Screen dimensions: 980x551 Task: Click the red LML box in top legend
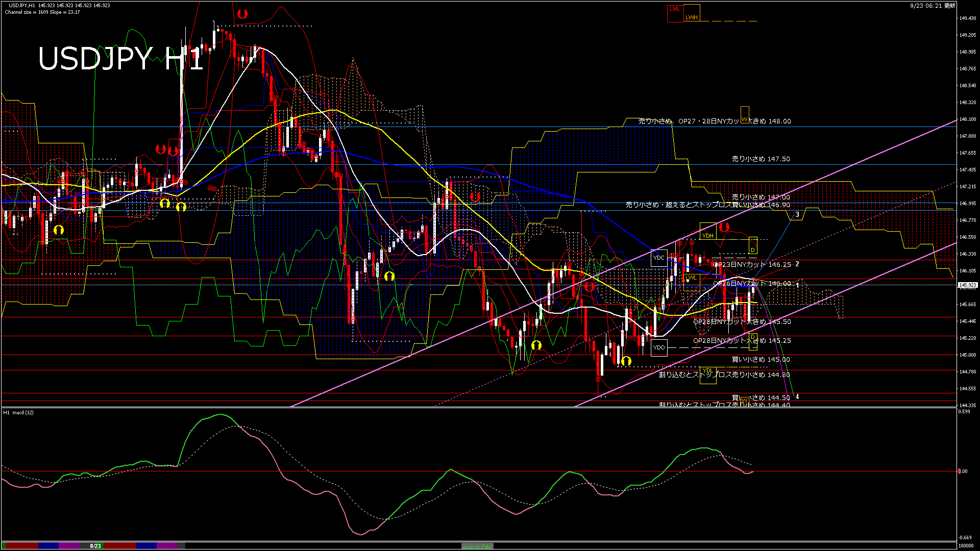point(675,13)
